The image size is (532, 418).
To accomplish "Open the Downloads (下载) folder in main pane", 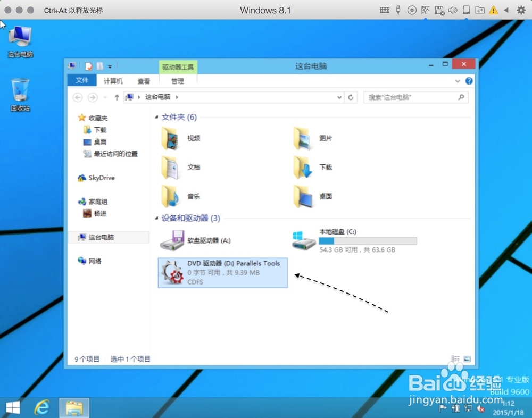I will 313,168.
